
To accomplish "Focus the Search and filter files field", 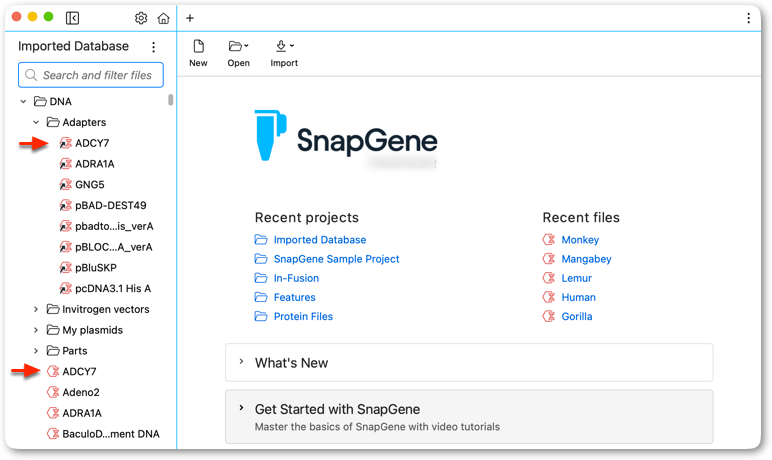I will [91, 75].
